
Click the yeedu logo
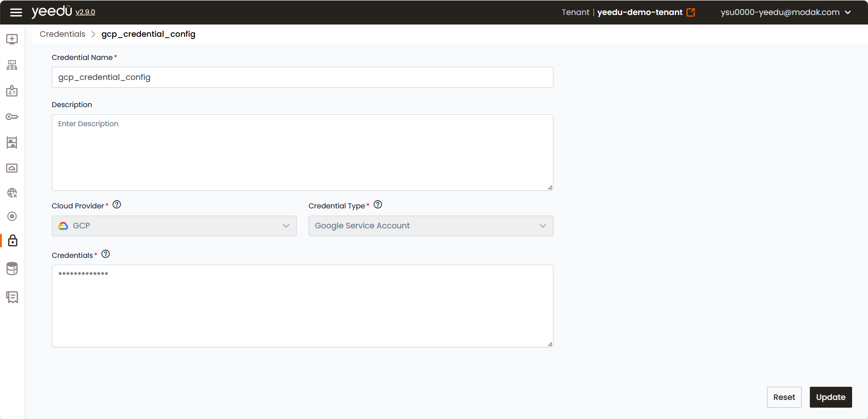(x=52, y=11)
